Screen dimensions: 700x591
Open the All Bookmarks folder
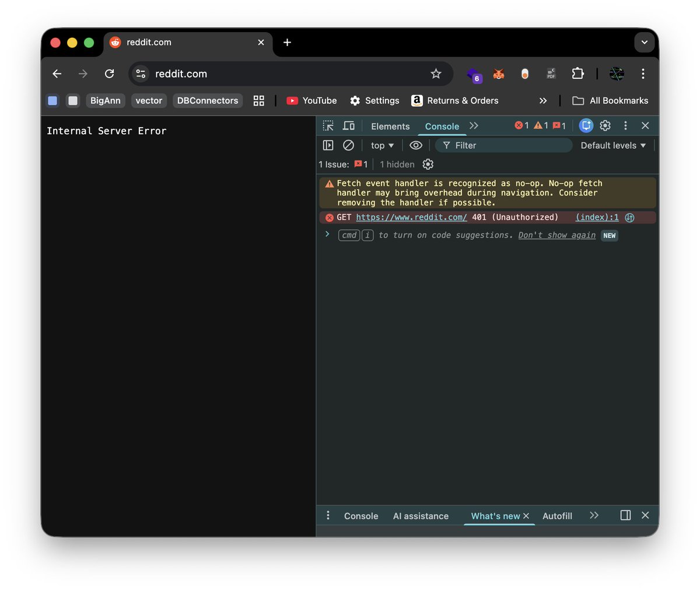point(610,100)
